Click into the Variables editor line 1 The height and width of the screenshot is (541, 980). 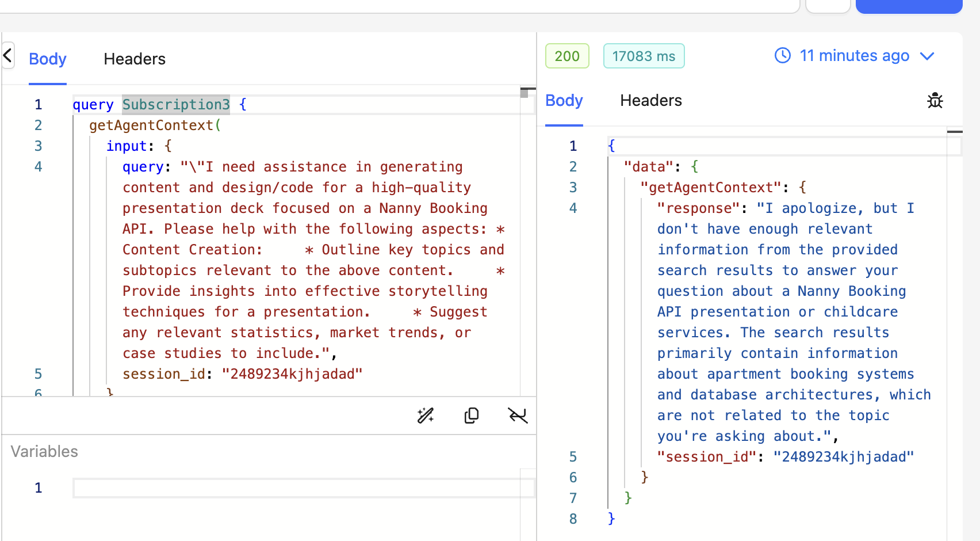(304, 488)
